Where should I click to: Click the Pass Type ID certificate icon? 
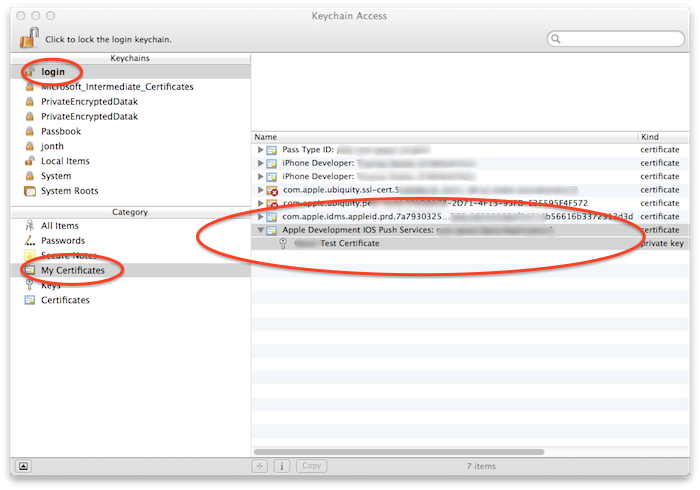tap(271, 150)
